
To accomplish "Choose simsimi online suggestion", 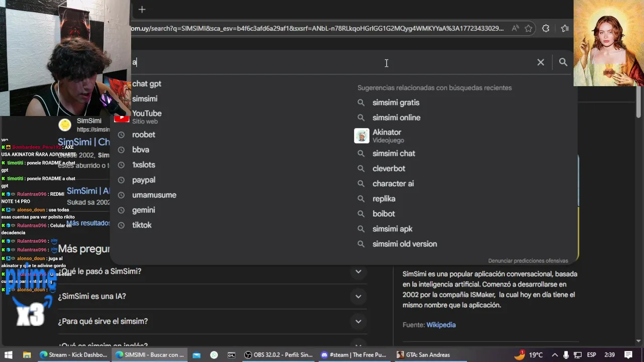I will click(396, 118).
